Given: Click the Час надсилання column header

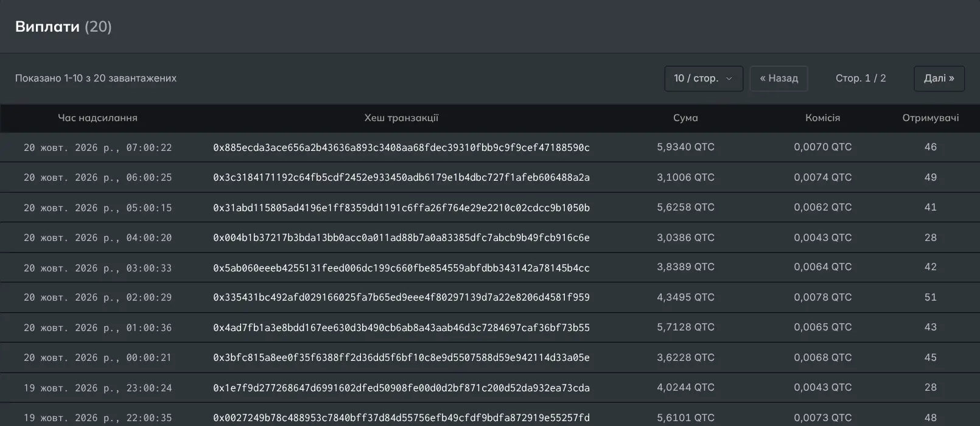Looking at the screenshot, I should (x=97, y=118).
